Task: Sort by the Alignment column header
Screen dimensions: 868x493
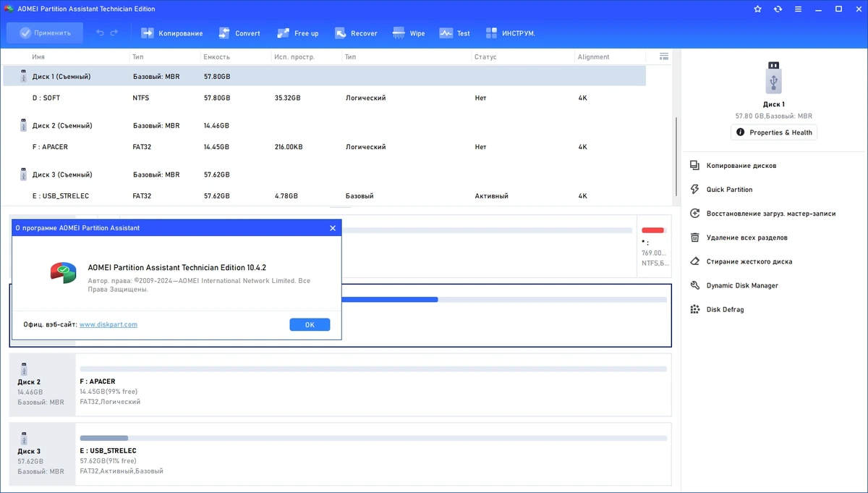Action: coord(594,56)
